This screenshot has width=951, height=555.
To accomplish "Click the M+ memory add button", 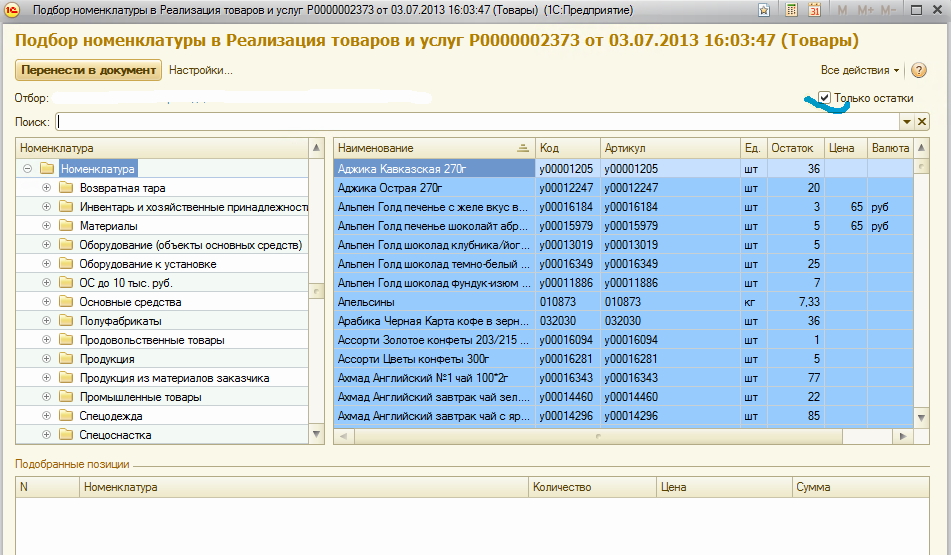I will pyautogui.click(x=865, y=10).
